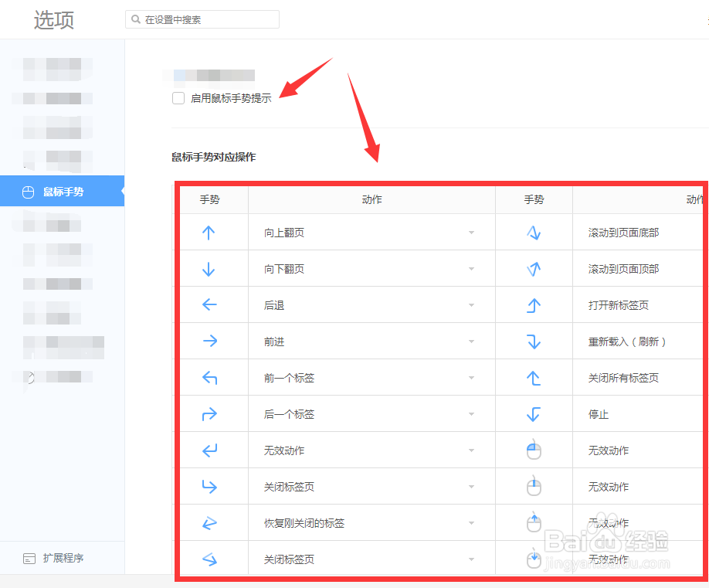Screen dimensions: 709x588
Task: Select the gesture icon beside 关闭所有标签页
Action: (x=534, y=377)
